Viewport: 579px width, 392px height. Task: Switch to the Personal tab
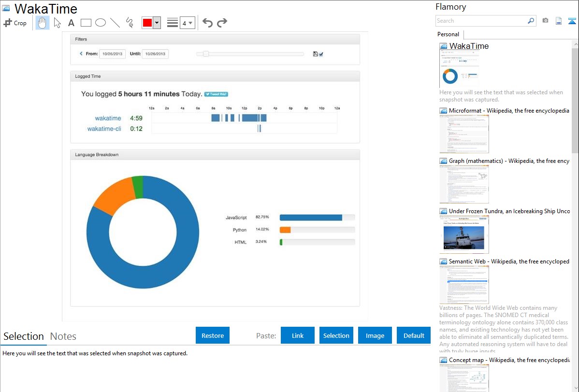point(449,34)
